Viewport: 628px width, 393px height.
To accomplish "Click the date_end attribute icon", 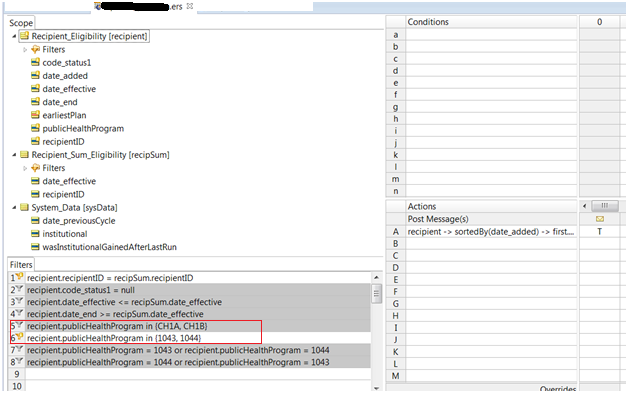I will pyautogui.click(x=35, y=102).
